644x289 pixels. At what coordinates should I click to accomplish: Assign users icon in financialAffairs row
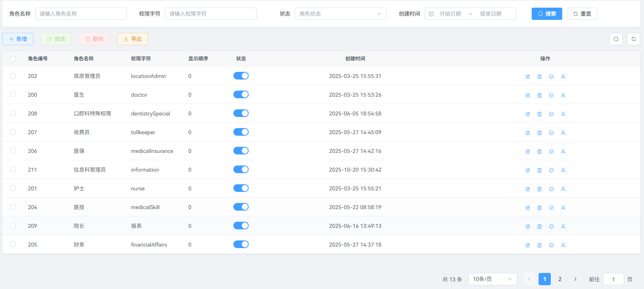pos(563,245)
